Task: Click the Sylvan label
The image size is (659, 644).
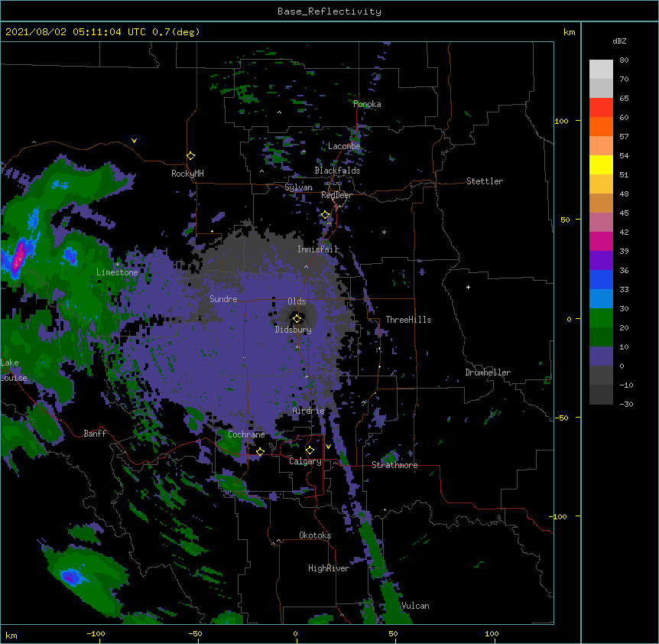Action: [x=298, y=187]
